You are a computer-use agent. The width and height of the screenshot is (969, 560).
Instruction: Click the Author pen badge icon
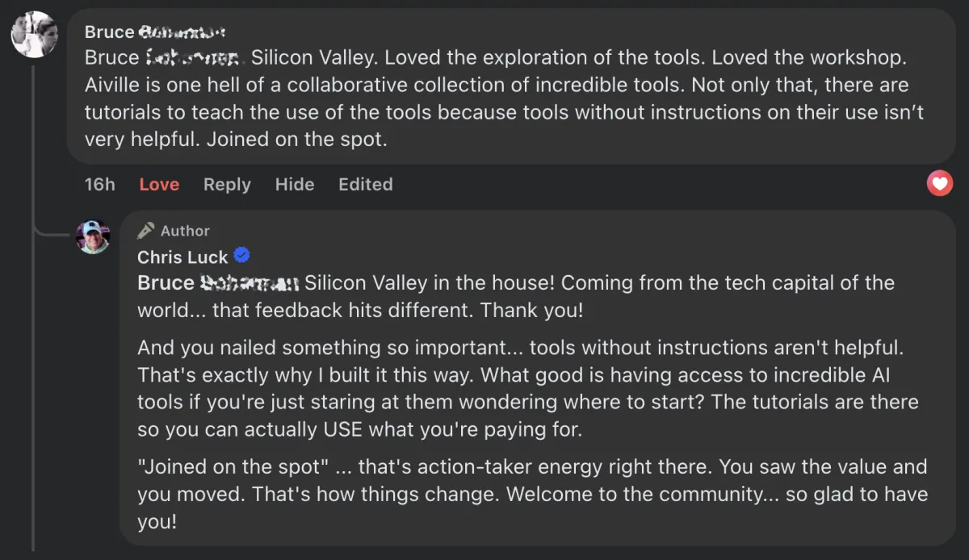[146, 231]
